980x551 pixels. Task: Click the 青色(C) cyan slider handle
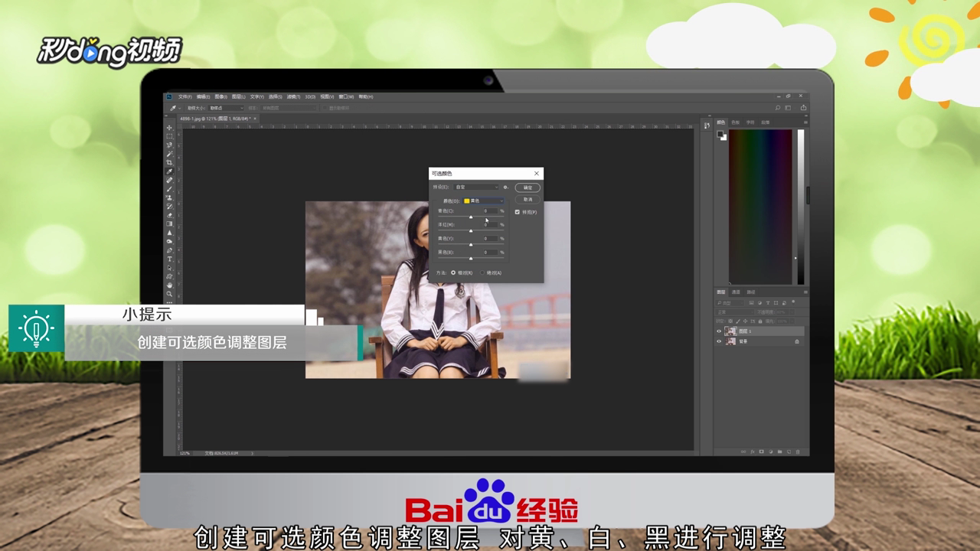pyautogui.click(x=471, y=217)
